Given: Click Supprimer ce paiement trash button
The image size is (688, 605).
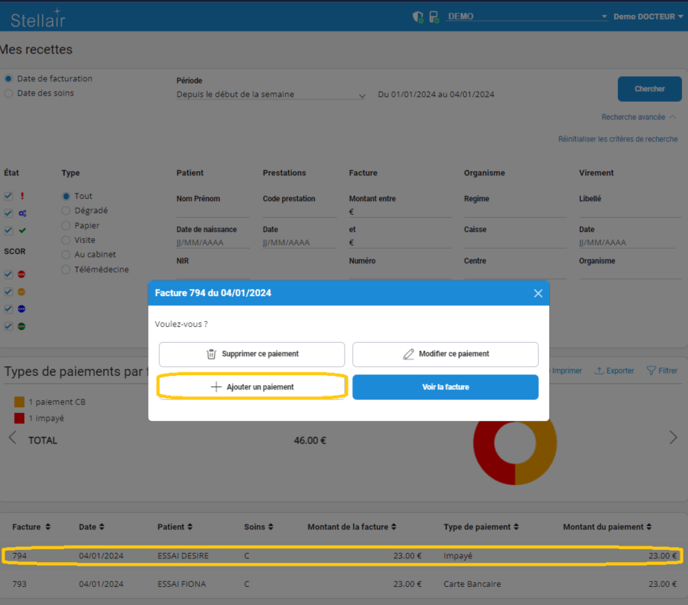Looking at the screenshot, I should click(252, 354).
